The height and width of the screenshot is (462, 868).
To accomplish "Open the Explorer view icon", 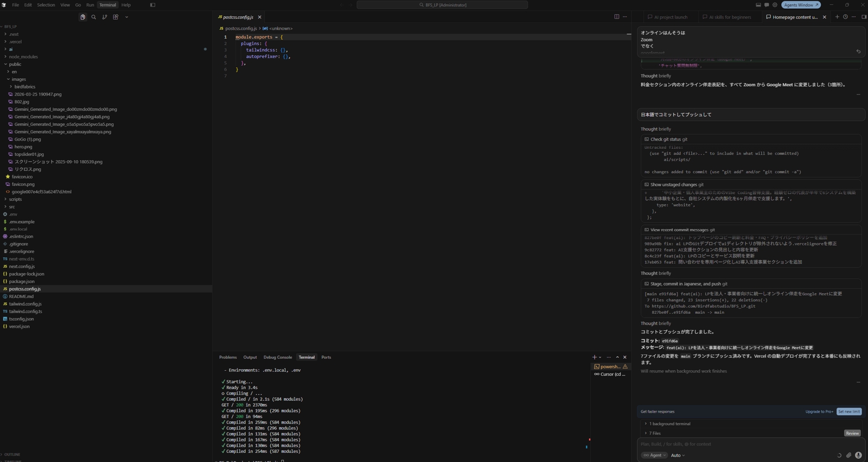I will coord(82,17).
